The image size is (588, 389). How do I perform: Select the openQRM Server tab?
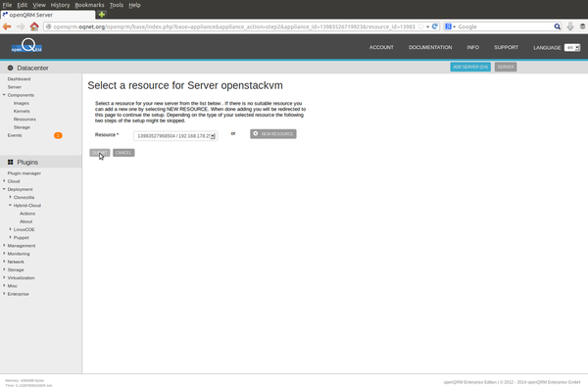click(x=47, y=15)
